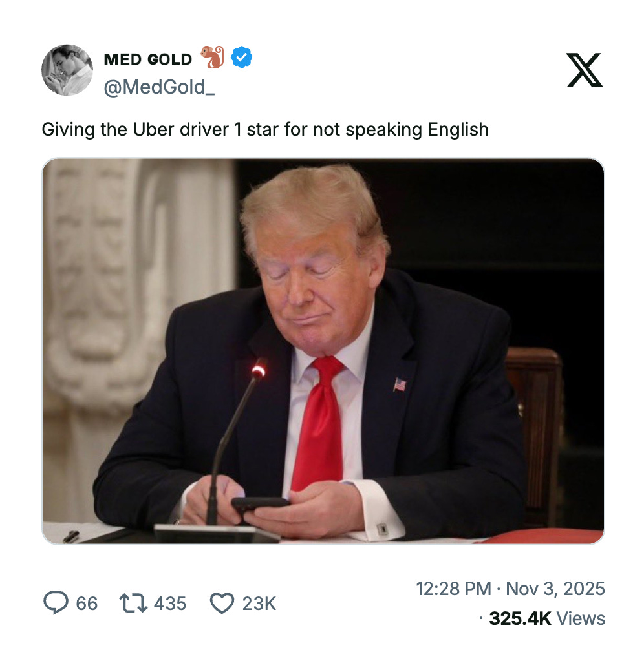The width and height of the screenshot is (644, 672).
Task: Click the tweet text about the Uber driver
Action: 265,129
